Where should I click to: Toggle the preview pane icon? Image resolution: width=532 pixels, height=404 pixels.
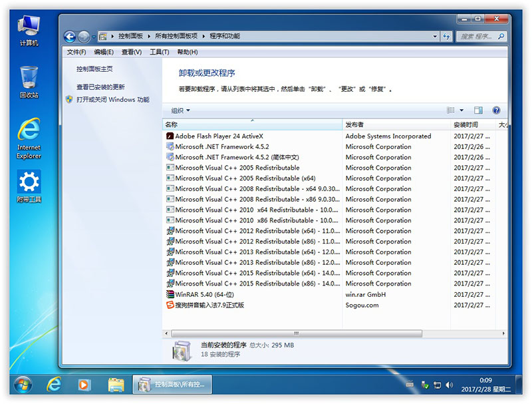478,110
